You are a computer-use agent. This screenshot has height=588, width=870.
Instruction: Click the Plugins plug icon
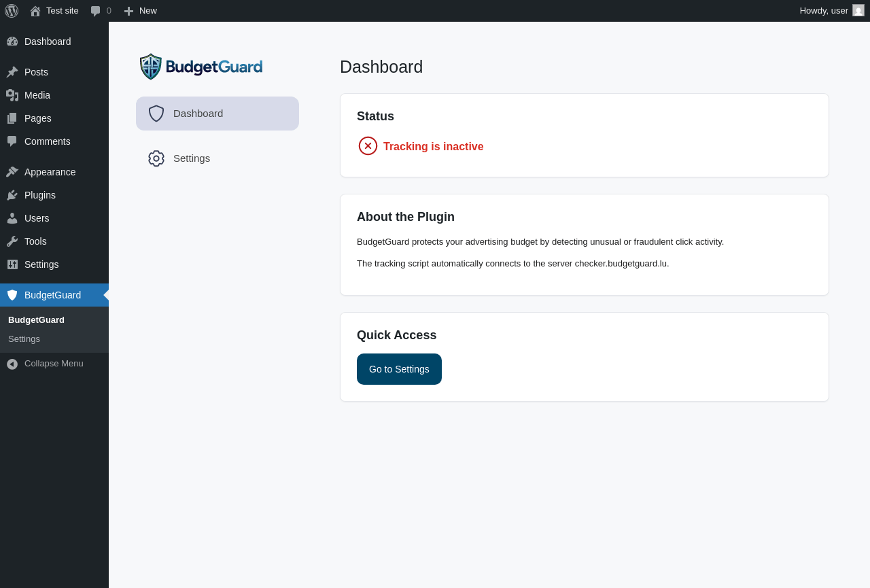[12, 195]
